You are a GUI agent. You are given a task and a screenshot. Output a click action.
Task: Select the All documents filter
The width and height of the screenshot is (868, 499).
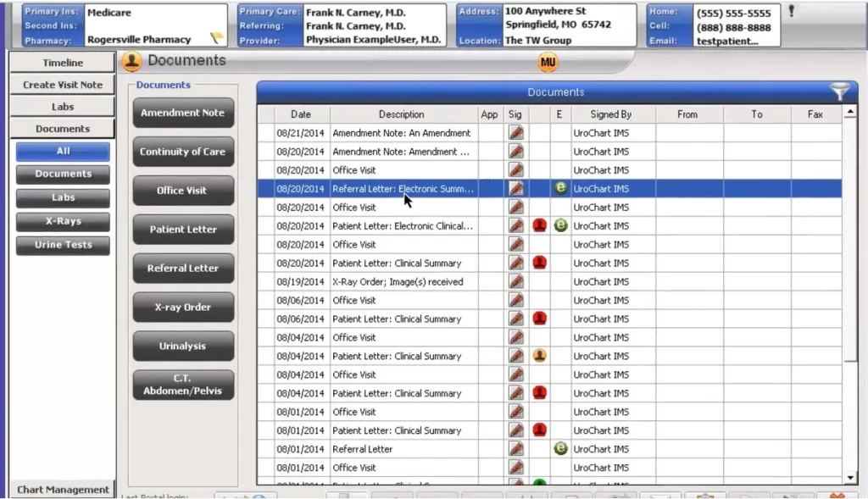tap(62, 151)
